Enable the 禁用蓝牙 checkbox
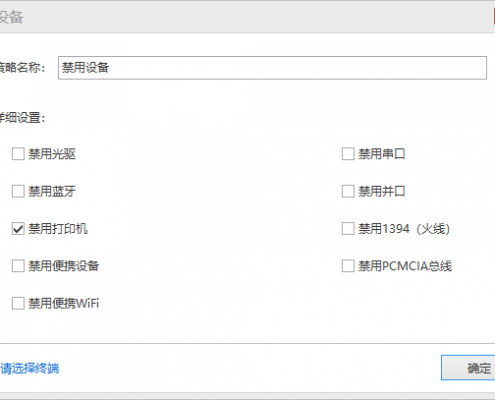This screenshot has height=400, width=495. tap(18, 191)
